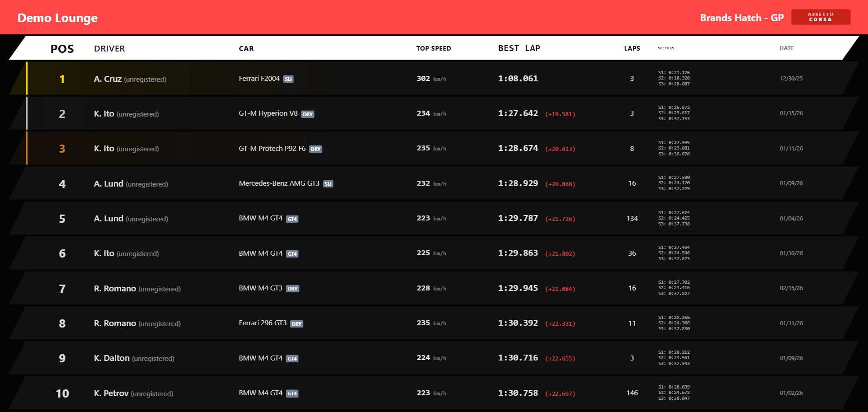The width and height of the screenshot is (868, 412).
Task: Click the GT4 badge in A. Lund's BMW M4 GT4 row
Action: 292,219
